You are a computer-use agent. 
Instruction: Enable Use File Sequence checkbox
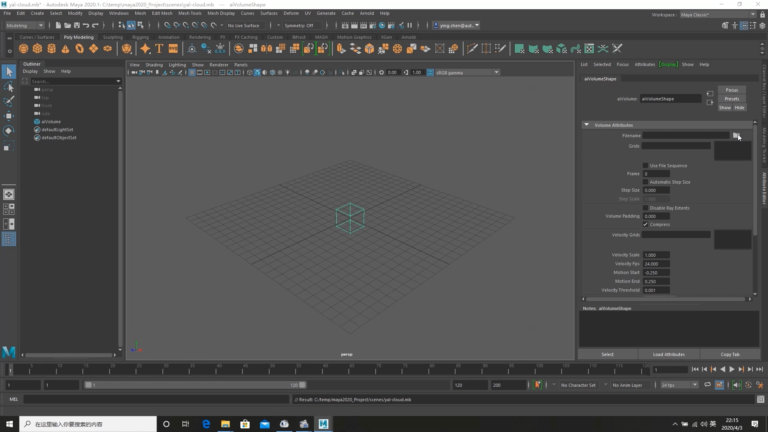point(645,166)
